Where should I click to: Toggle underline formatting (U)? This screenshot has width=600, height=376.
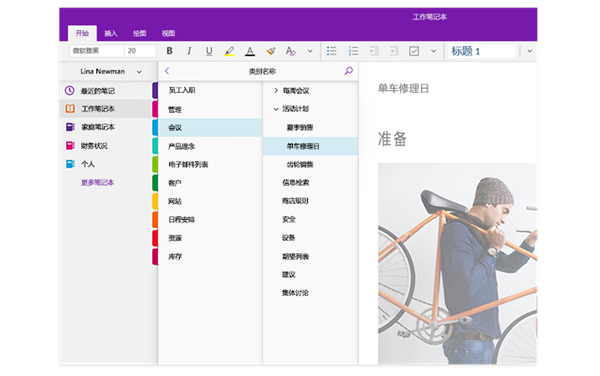(x=209, y=51)
